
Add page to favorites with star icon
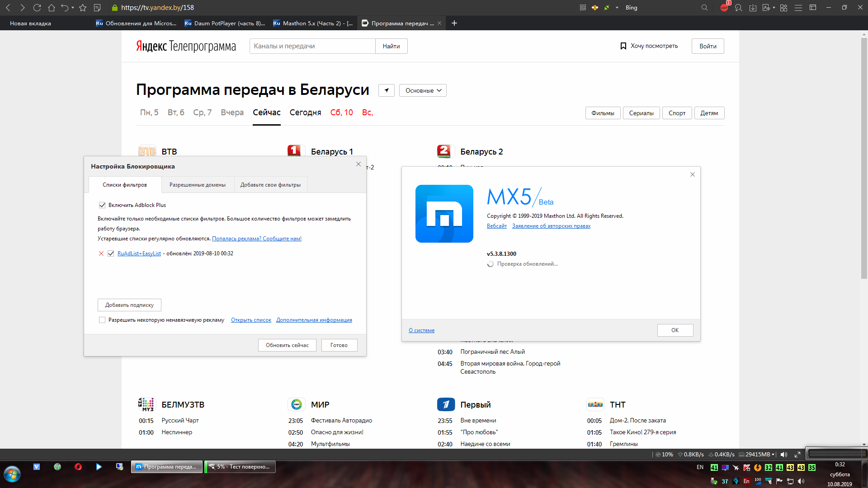(x=83, y=8)
